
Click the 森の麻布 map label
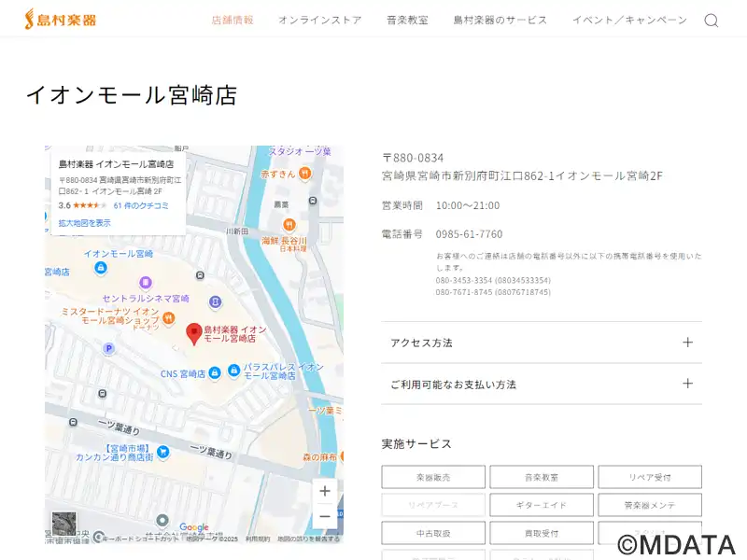click(319, 457)
